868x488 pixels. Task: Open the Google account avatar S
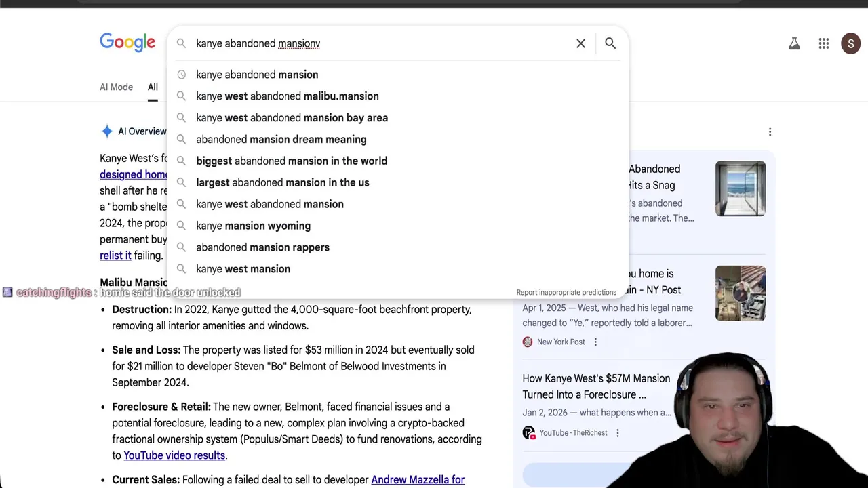pyautogui.click(x=851, y=44)
